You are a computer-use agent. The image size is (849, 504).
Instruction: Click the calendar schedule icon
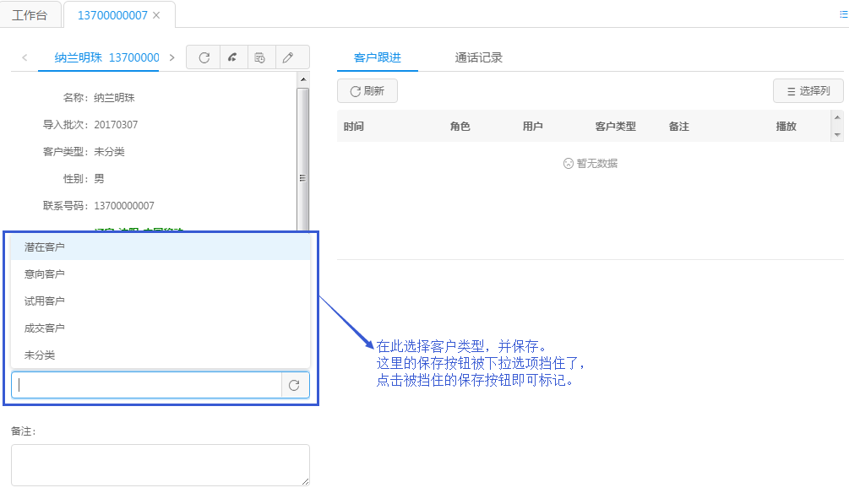point(260,57)
